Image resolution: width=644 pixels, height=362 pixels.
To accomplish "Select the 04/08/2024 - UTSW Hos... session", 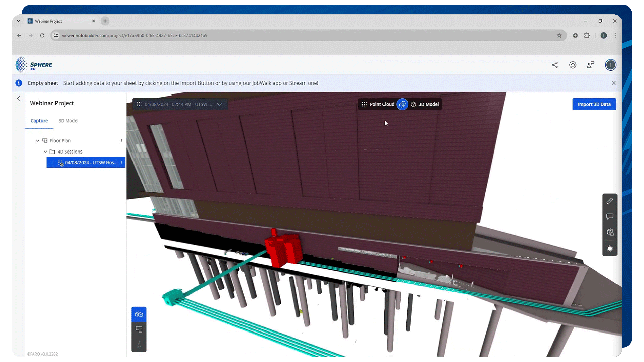I will (x=86, y=163).
